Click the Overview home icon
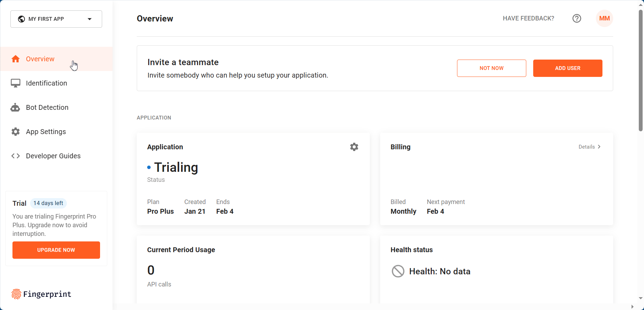 point(16,59)
